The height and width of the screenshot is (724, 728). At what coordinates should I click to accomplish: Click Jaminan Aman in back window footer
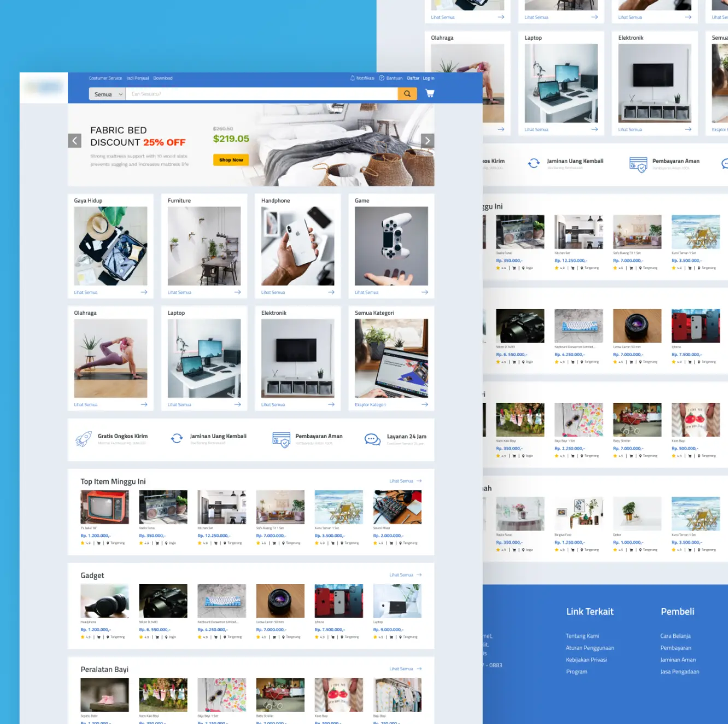point(678,660)
